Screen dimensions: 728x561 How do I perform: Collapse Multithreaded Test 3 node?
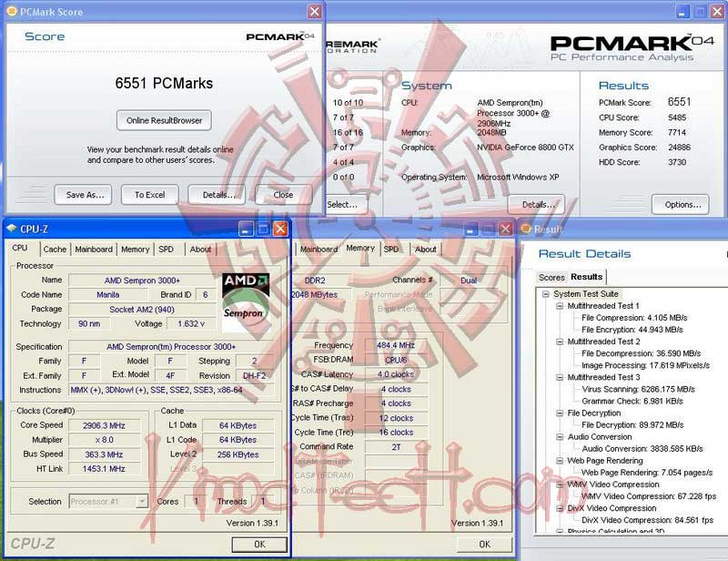[560, 377]
